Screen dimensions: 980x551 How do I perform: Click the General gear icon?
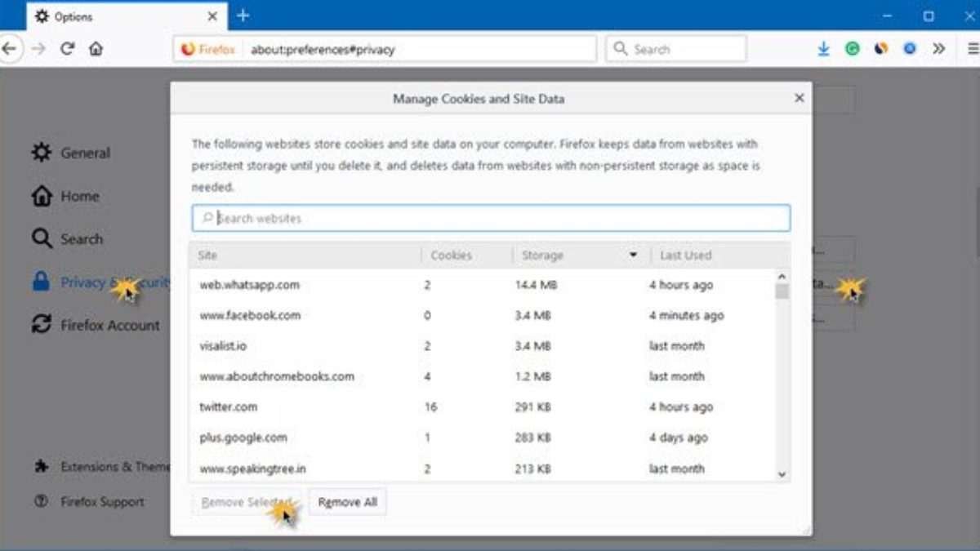coord(41,153)
